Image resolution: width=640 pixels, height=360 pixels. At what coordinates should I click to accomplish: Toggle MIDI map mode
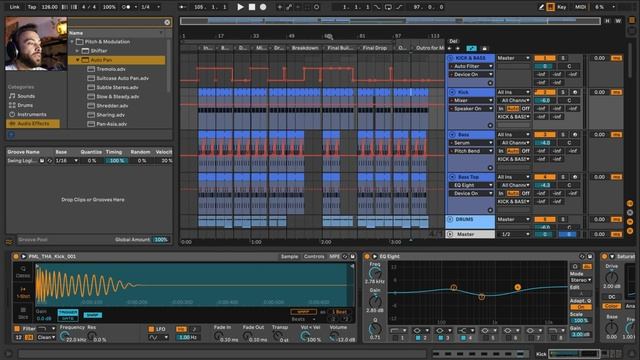[580, 7]
